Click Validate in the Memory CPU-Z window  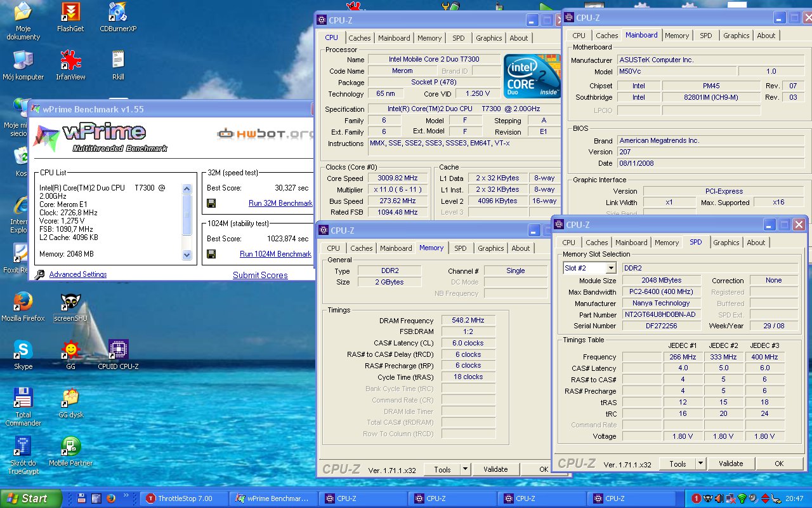click(x=495, y=469)
